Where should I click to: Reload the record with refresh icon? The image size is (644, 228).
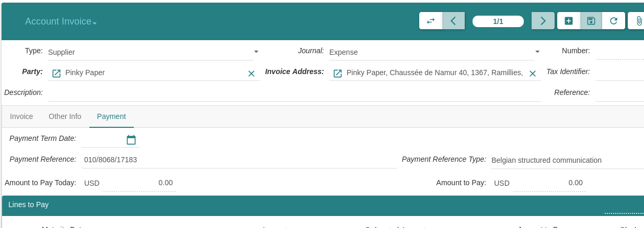click(x=614, y=21)
